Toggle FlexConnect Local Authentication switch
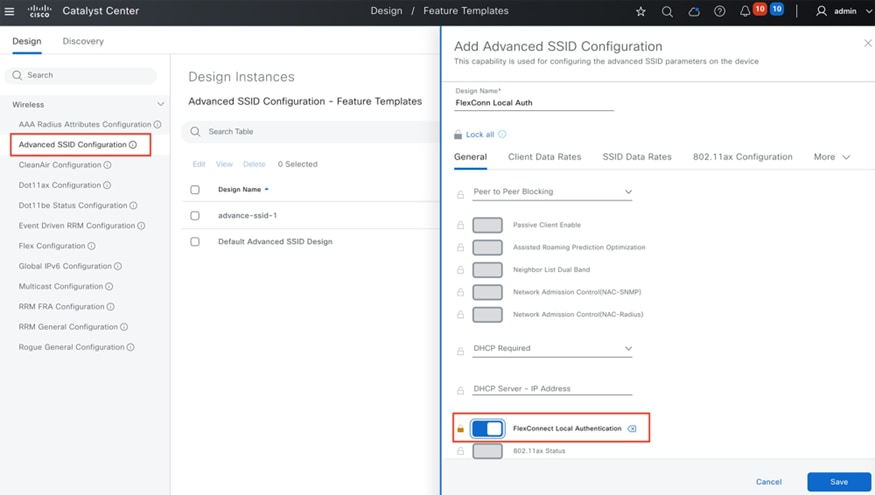Viewport: 875px width, 495px height. click(x=487, y=429)
